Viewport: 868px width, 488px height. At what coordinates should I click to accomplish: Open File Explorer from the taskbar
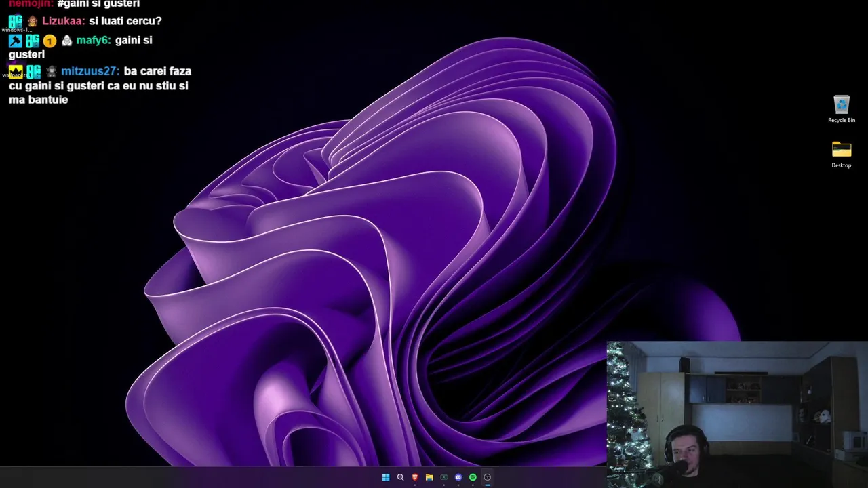(429, 477)
